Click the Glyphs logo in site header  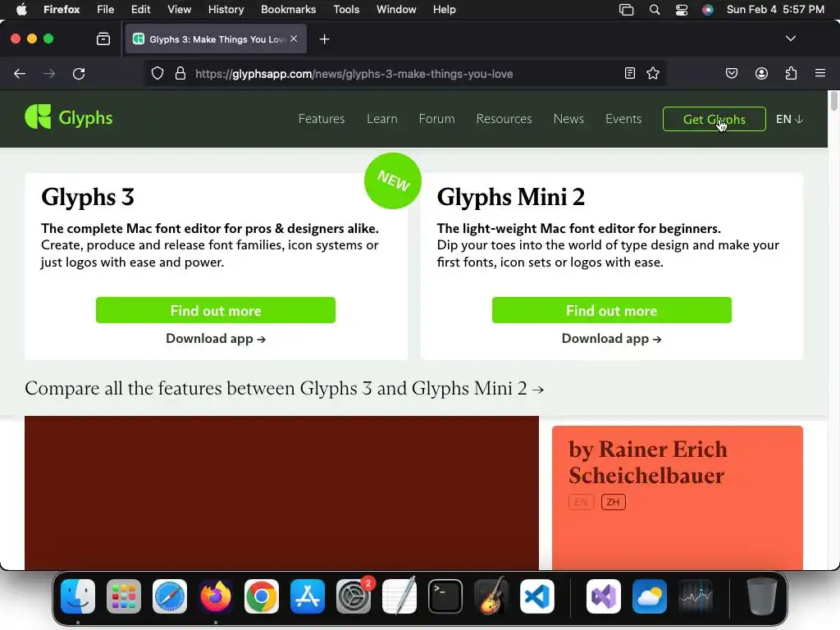click(69, 116)
